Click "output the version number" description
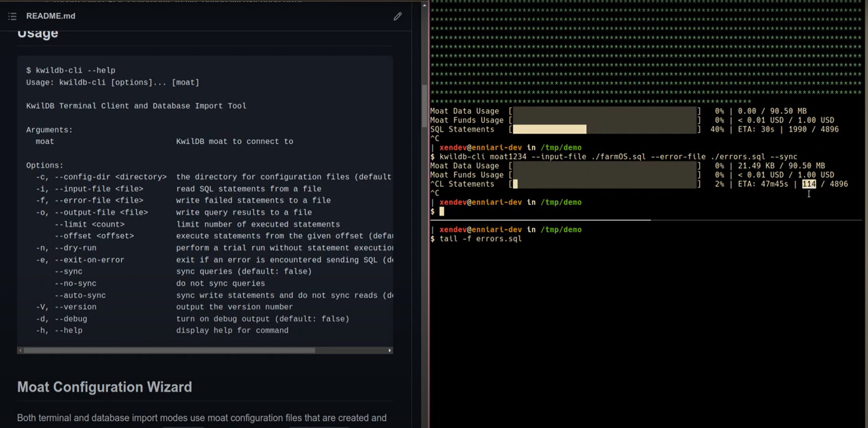Image resolution: width=868 pixels, height=428 pixels. [235, 307]
